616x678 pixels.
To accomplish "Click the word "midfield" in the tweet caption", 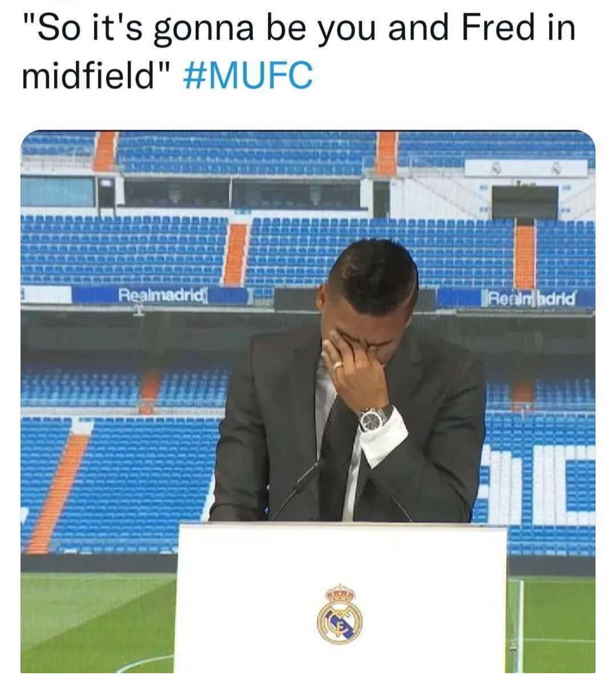I will click(88, 75).
